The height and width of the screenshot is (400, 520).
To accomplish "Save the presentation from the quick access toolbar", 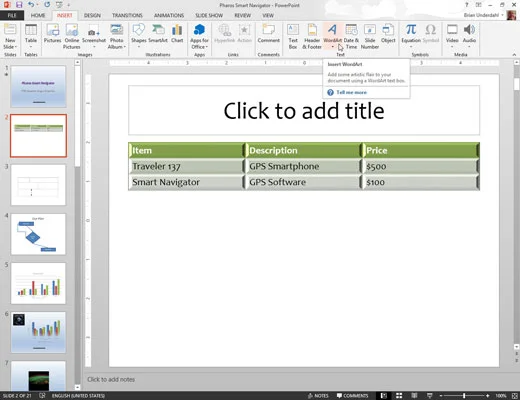I will (x=19, y=5).
